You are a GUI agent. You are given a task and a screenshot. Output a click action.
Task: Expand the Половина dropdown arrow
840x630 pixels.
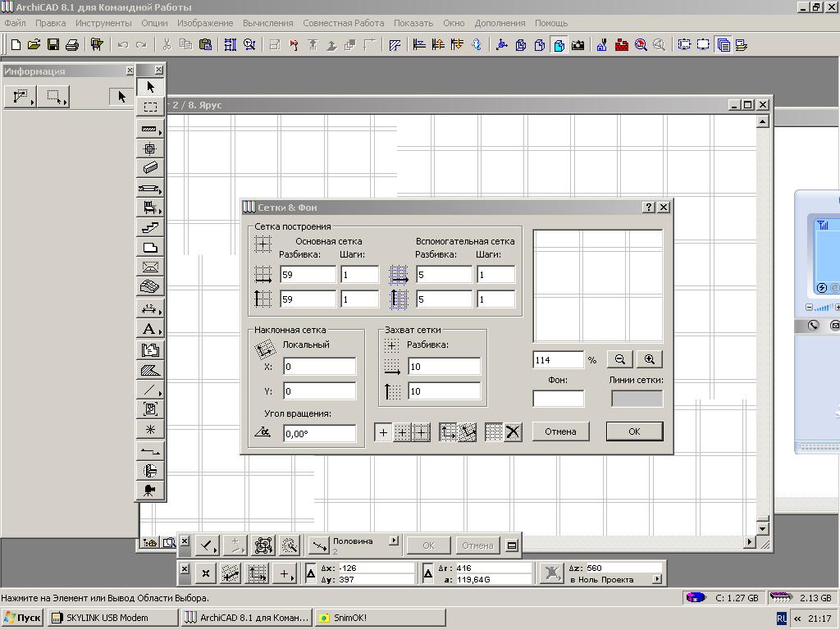(x=394, y=541)
